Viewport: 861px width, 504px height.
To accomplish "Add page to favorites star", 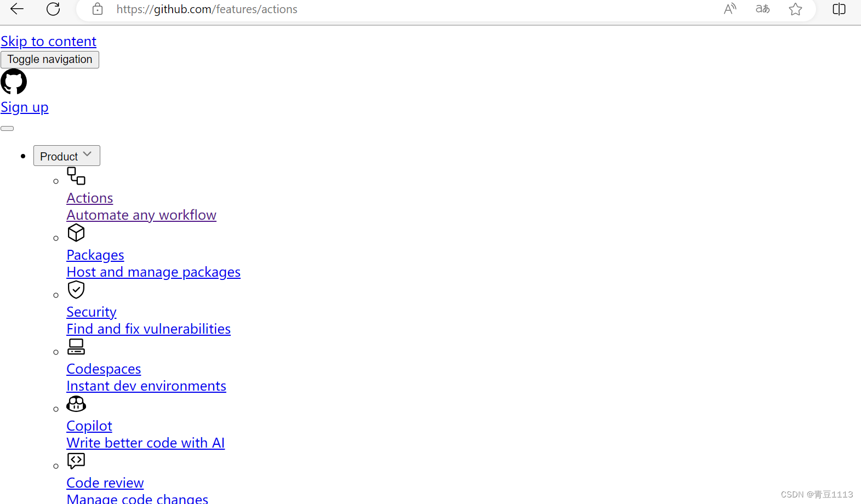I will pyautogui.click(x=795, y=9).
